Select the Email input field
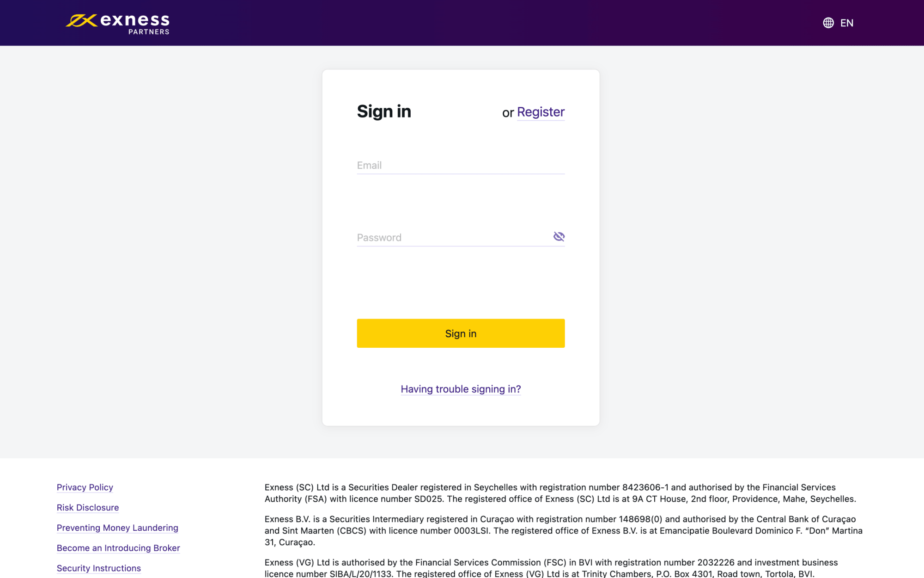 click(460, 165)
